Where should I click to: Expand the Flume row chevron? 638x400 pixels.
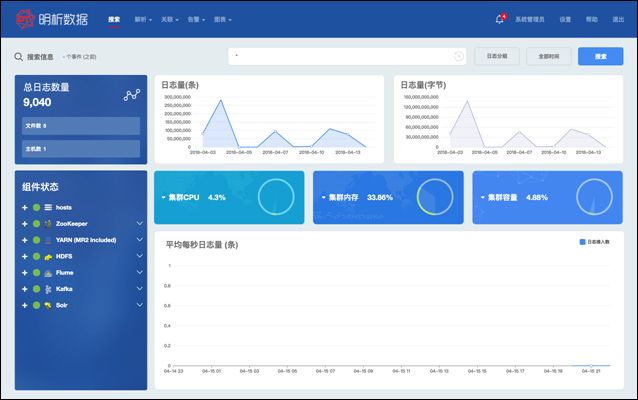(140, 272)
